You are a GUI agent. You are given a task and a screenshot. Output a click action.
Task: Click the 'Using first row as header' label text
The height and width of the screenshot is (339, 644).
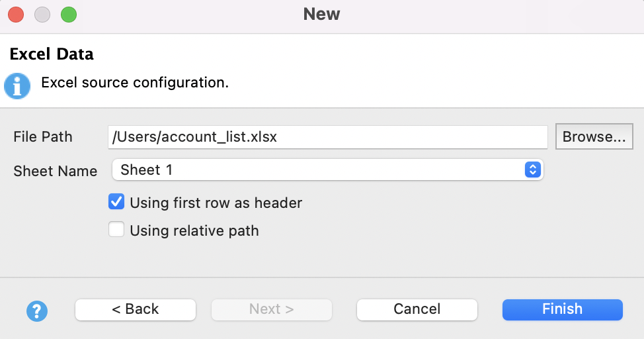pyautogui.click(x=216, y=203)
